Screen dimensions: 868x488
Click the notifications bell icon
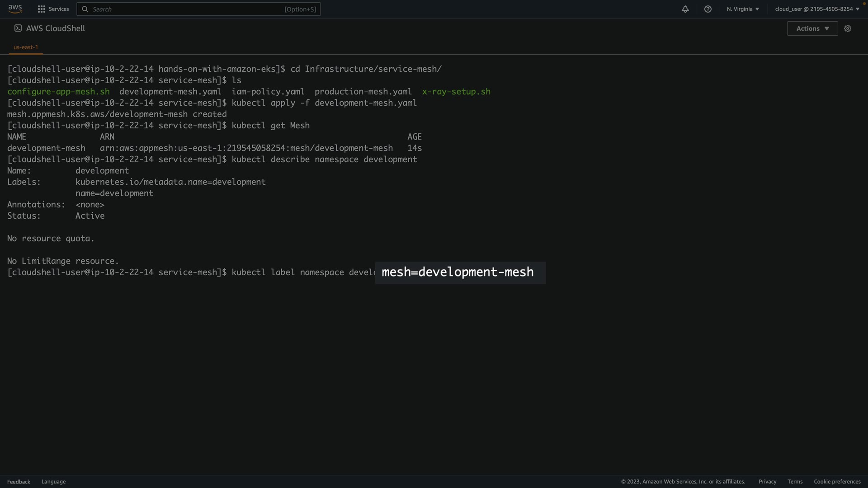point(685,9)
